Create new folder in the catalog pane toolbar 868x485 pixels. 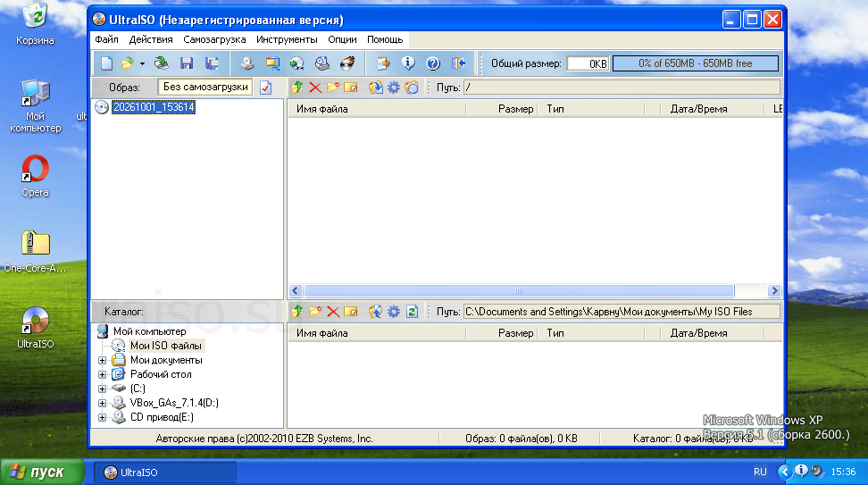[315, 312]
